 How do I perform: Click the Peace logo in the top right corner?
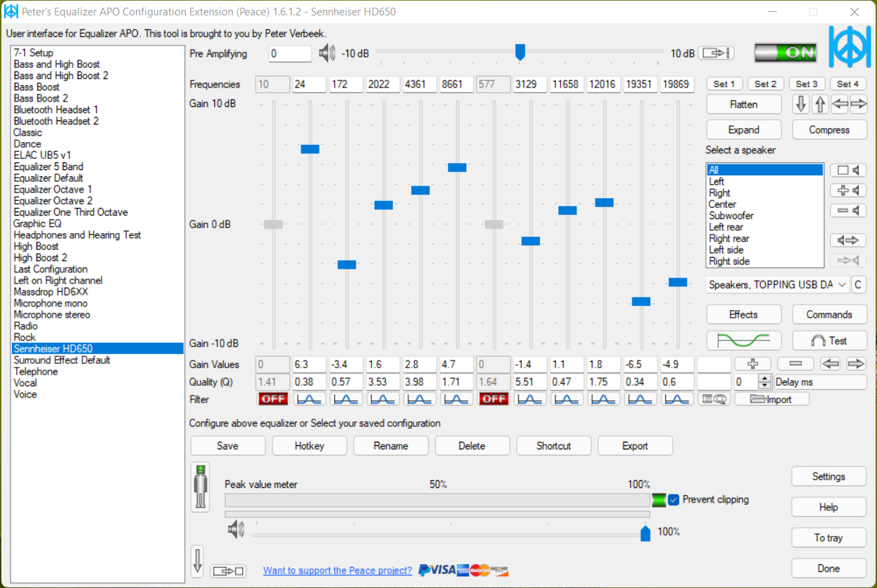pyautogui.click(x=850, y=48)
